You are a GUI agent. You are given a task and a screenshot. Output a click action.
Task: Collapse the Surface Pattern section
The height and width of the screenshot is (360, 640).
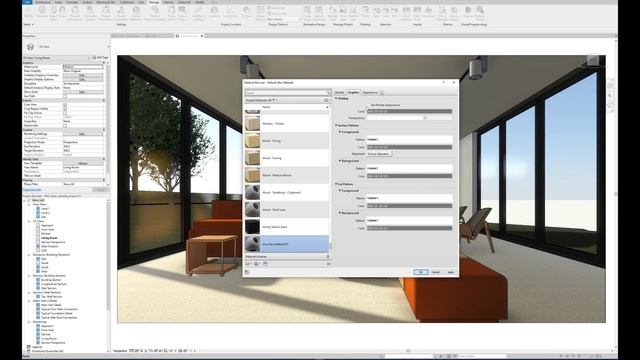(336, 125)
